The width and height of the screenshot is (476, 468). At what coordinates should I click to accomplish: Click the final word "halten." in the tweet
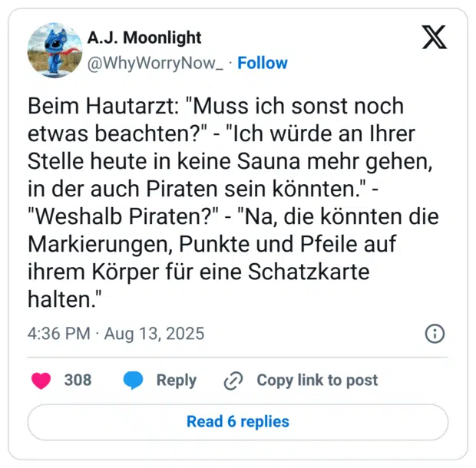(x=65, y=300)
